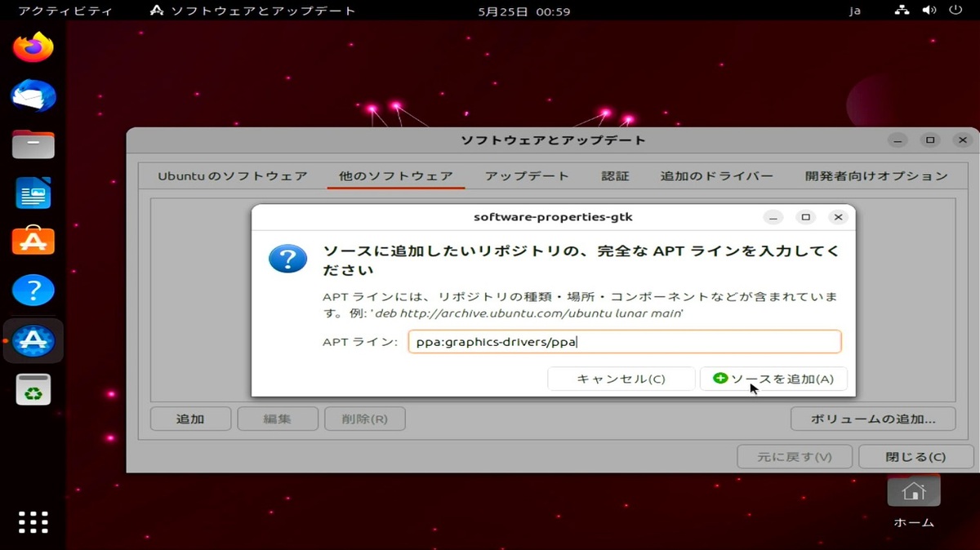Close the software-properties-gtk dialog

837,217
